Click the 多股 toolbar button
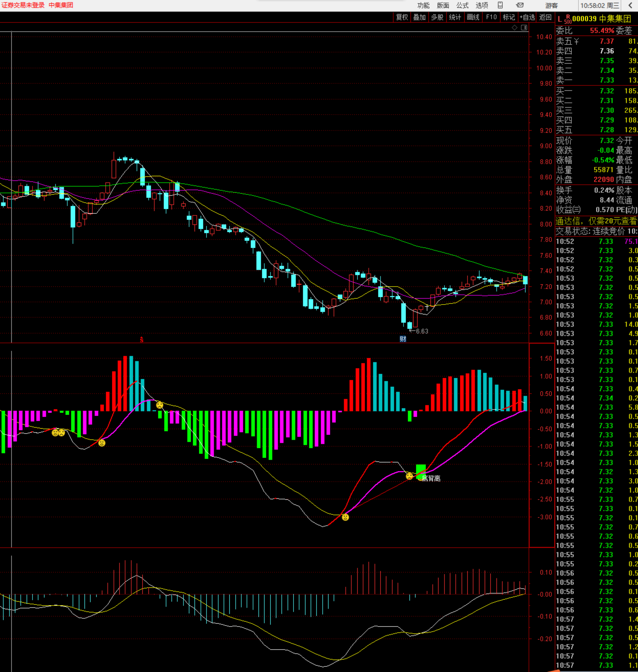This screenshot has height=672, width=638. coord(437,17)
